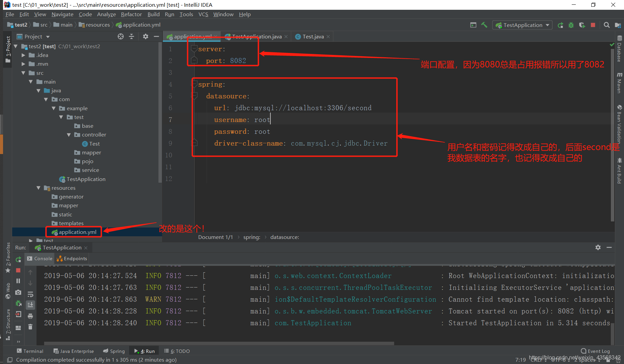Screen dimensions: 624x364
Task: Run TestApplication with the green rerun icon
Action: [x=560, y=25]
